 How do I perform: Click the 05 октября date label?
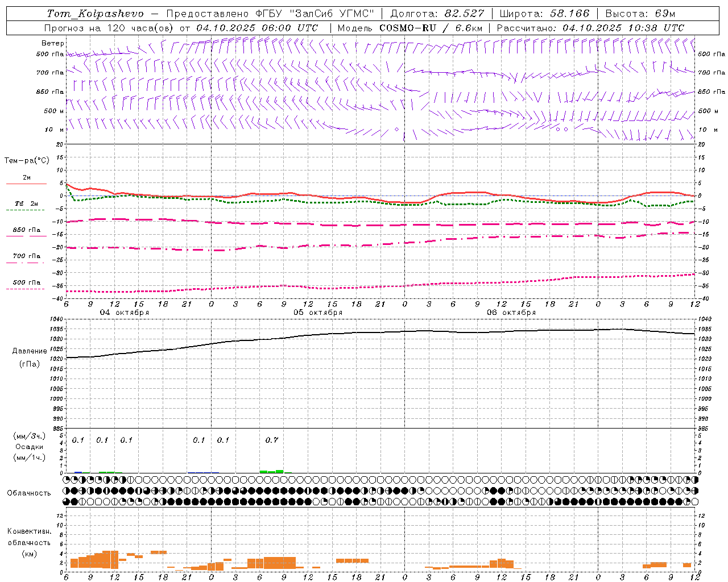tap(318, 313)
